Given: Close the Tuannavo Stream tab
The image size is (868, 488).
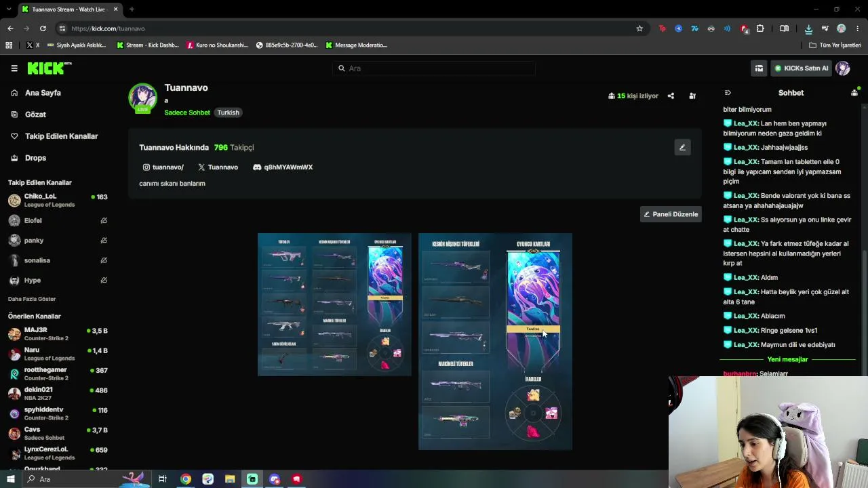Looking at the screenshot, I should pyautogui.click(x=115, y=9).
